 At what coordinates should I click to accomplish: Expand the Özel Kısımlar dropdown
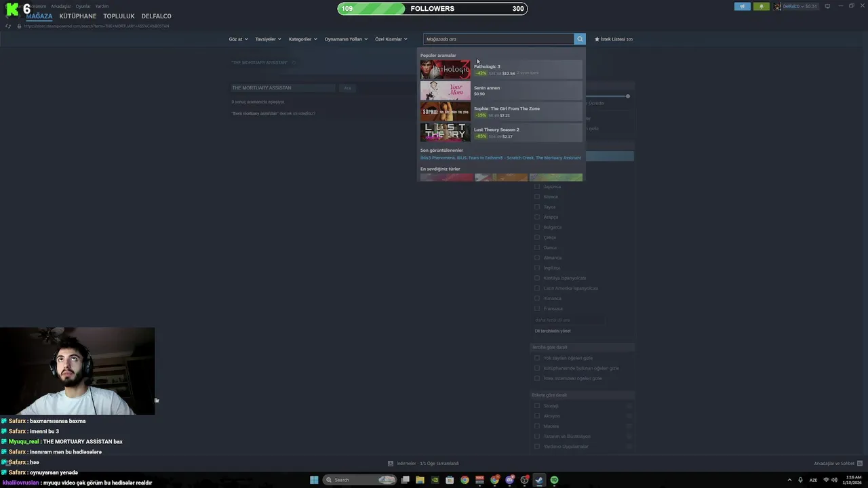[391, 39]
